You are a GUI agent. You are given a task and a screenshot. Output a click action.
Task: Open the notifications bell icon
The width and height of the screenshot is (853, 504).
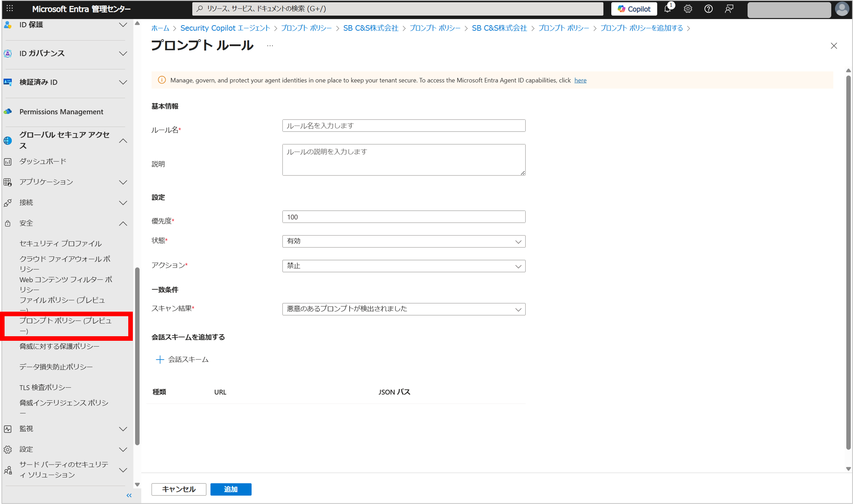[668, 9]
